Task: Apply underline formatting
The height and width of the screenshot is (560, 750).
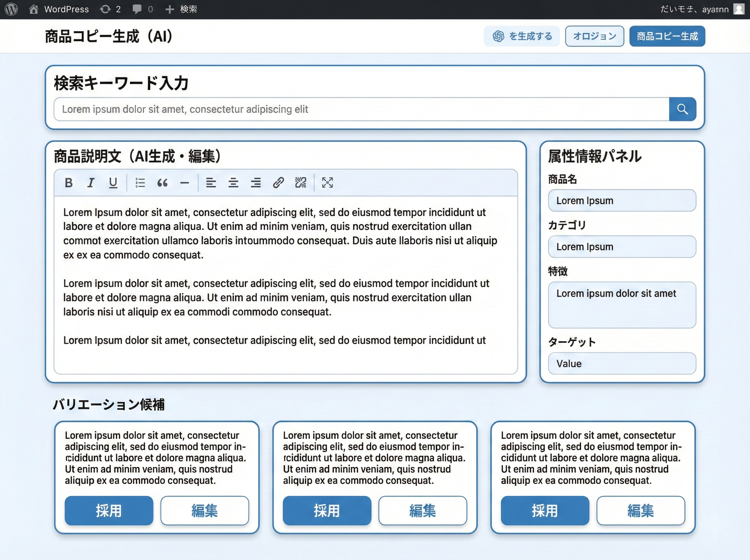Action: click(x=113, y=183)
